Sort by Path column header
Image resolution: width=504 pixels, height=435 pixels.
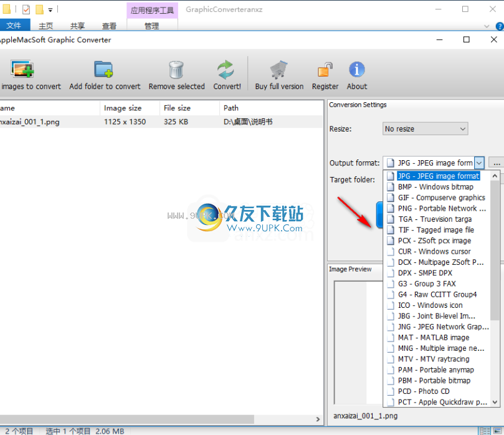coord(271,108)
